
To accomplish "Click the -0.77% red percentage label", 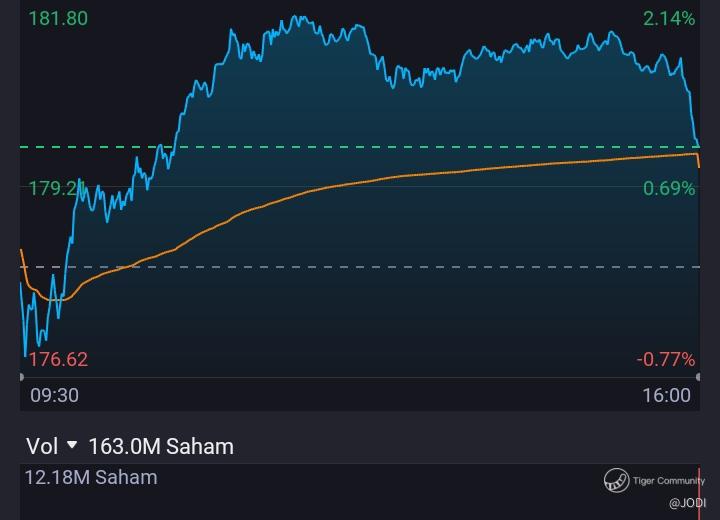I will [665, 359].
